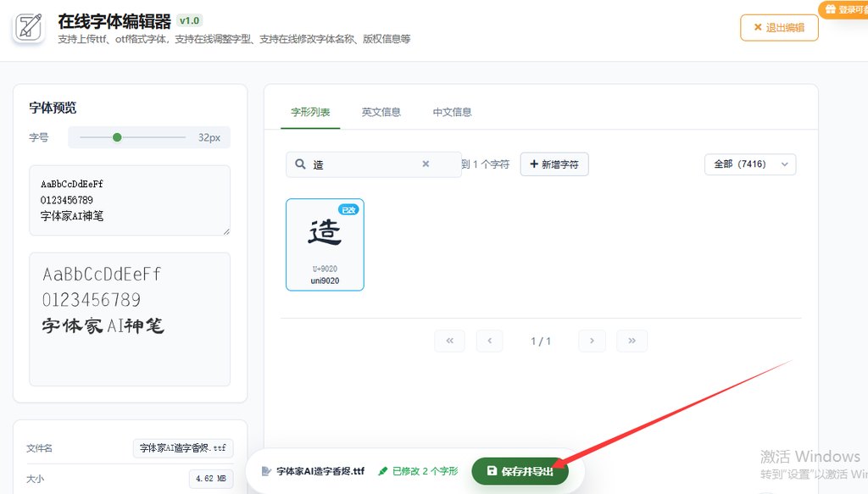
Task: Click the 文件名 filename input field
Action: point(183,447)
